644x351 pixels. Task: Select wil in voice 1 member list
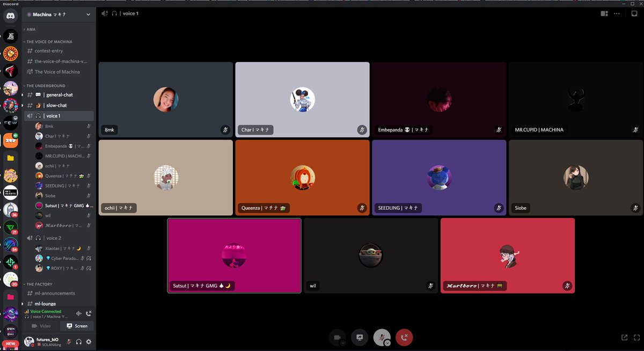click(63, 216)
